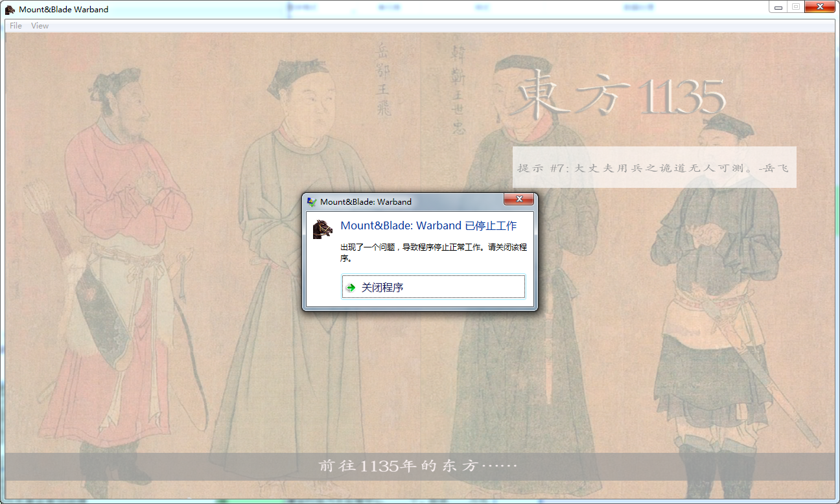
Task: Close the Mount&Blade: Warband error dialog
Action: 519,200
